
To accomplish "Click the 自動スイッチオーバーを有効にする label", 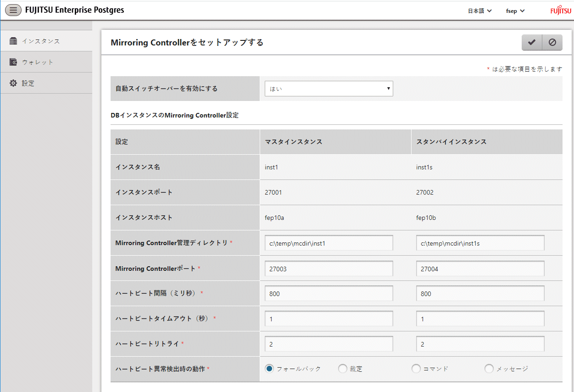I will [x=167, y=89].
